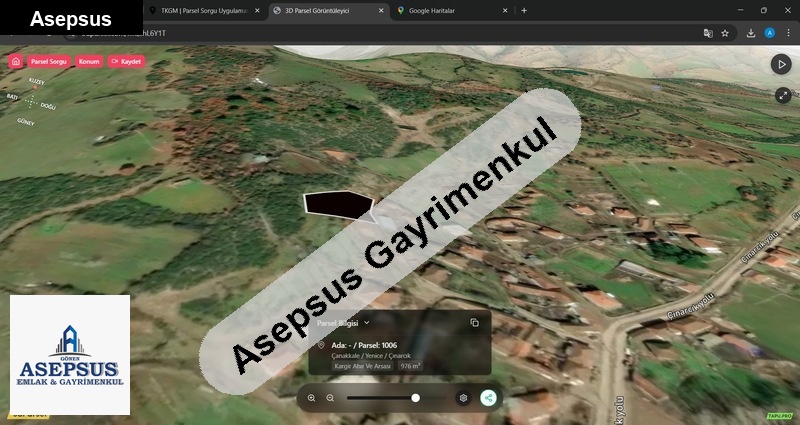Image resolution: width=800 pixels, height=425 pixels.
Task: Open a new browser tab
Action: [x=524, y=10]
